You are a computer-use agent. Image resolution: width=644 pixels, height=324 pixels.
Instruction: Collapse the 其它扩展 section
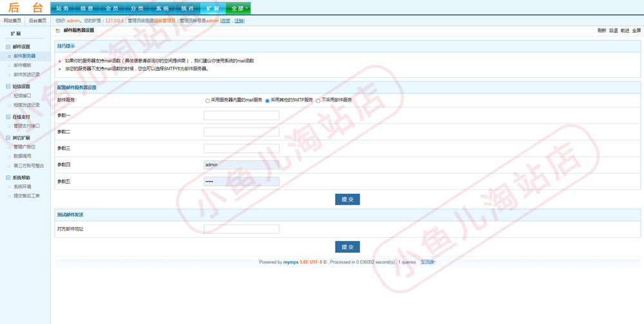pyautogui.click(x=8, y=138)
